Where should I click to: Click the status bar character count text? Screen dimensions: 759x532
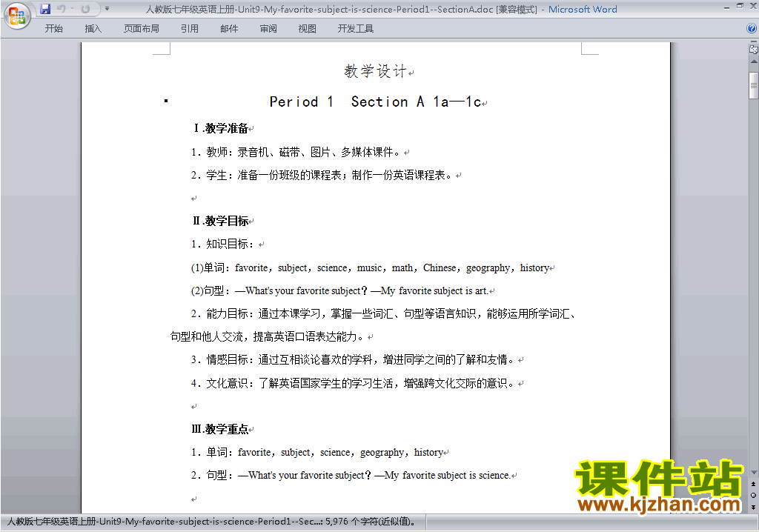[371, 522]
